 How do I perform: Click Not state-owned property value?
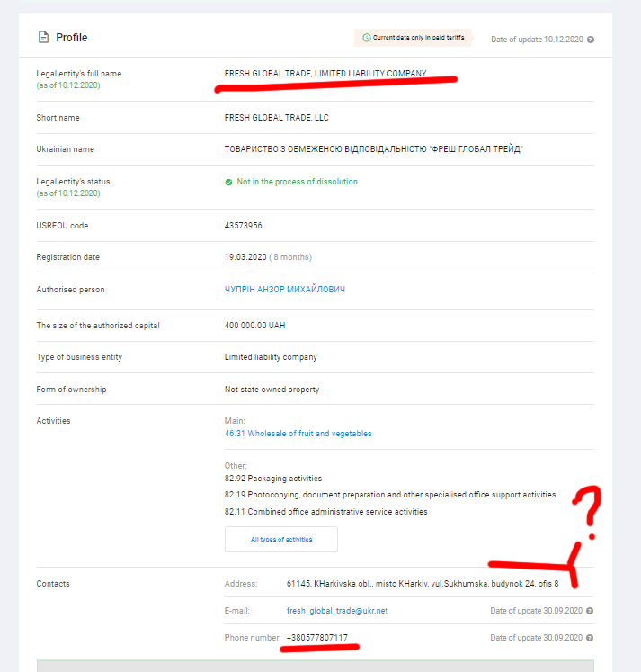click(x=272, y=390)
